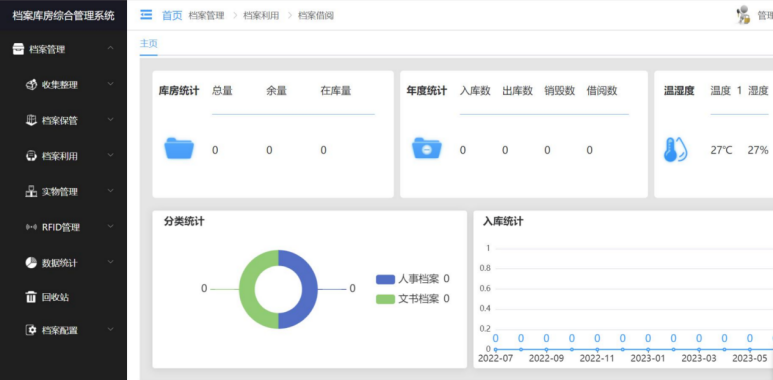Click the 收集整理 sidebar icon
Image resolution: width=773 pixels, height=380 pixels.
pyautogui.click(x=31, y=85)
